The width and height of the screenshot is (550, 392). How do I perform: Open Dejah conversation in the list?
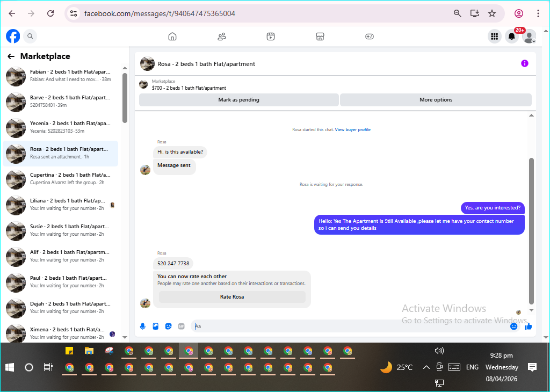[x=60, y=308]
